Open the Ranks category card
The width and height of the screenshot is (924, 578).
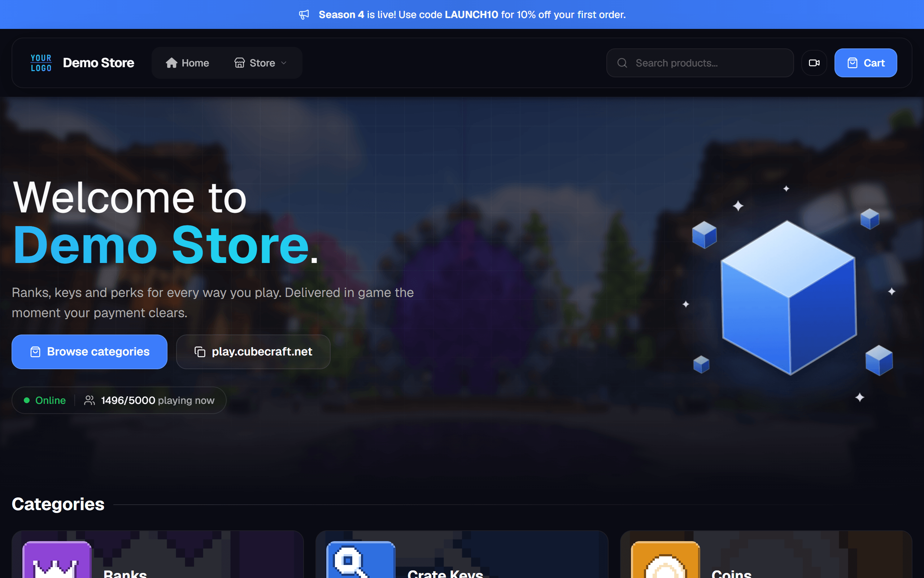(158, 554)
